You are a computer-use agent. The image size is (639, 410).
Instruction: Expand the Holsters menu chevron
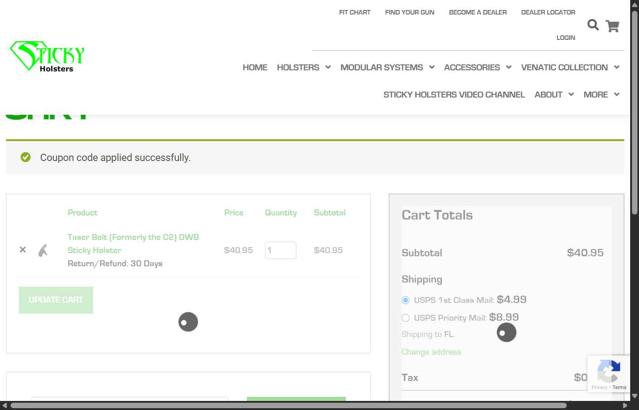tap(328, 67)
